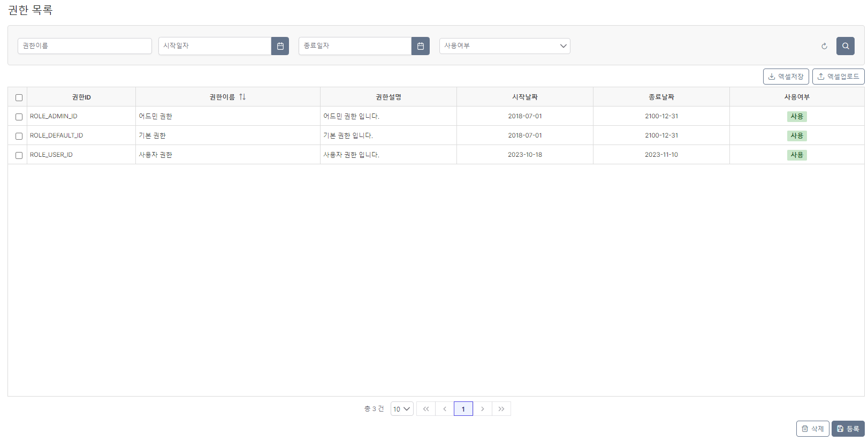The width and height of the screenshot is (868, 441).
Task: Click the 엑셀저장 button
Action: 786,77
